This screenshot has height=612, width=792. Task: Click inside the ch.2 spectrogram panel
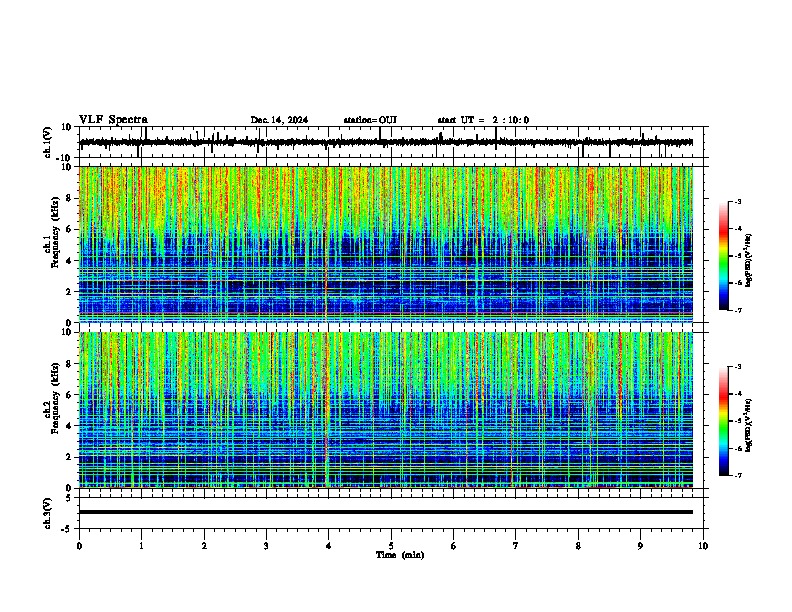click(386, 410)
